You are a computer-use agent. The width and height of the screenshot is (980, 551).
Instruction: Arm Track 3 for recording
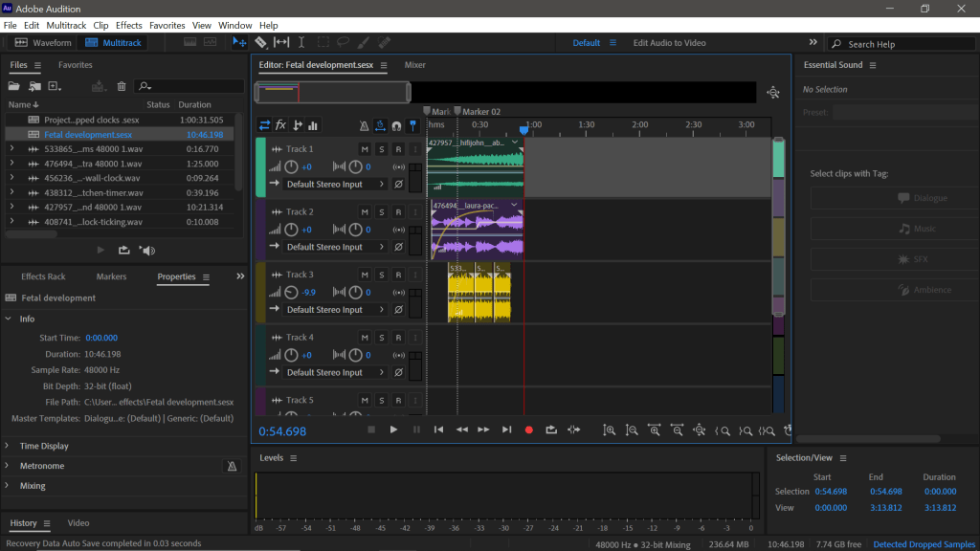(x=398, y=275)
